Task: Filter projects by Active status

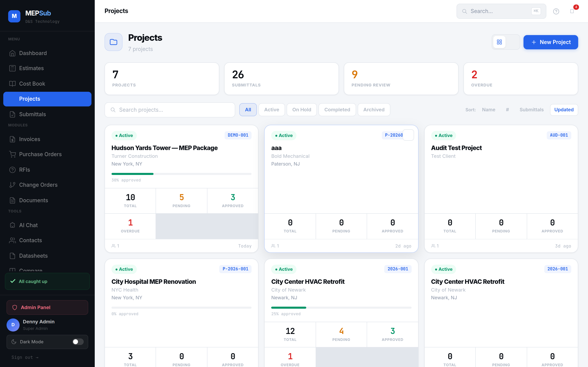Action: (x=271, y=110)
